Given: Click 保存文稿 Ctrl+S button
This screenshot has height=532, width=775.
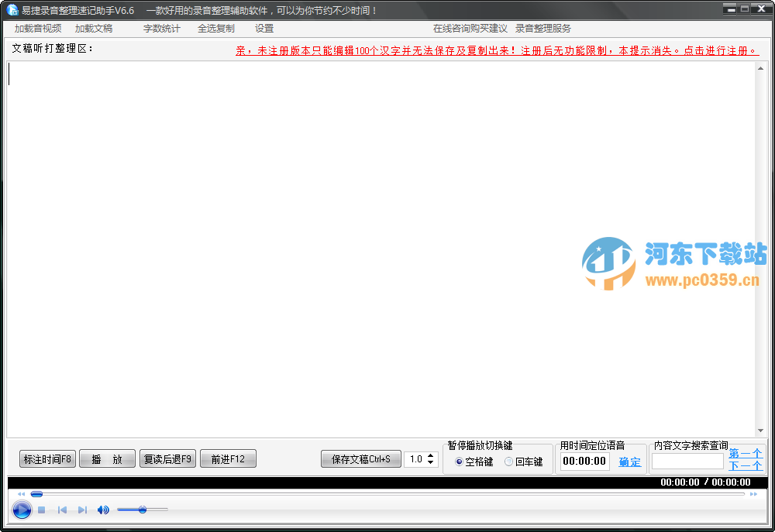Looking at the screenshot, I should point(361,458).
